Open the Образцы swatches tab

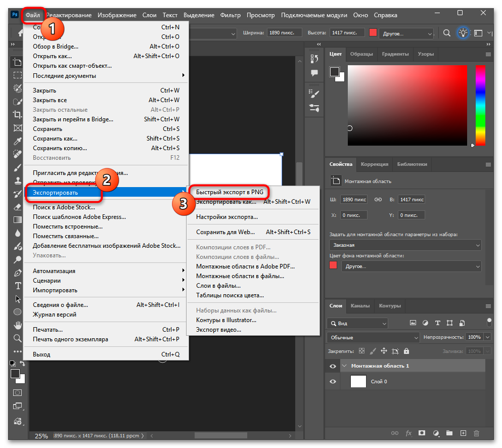pos(361,54)
